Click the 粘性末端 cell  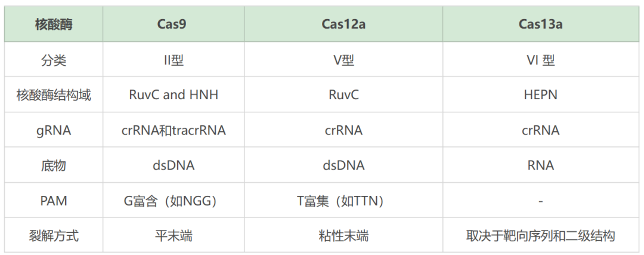343,236
